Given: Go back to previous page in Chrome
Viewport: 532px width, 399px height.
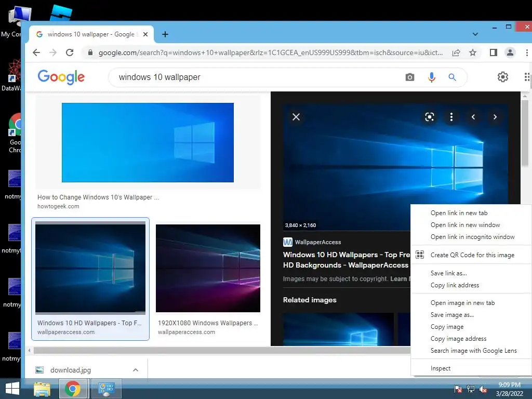Looking at the screenshot, I should 36,52.
